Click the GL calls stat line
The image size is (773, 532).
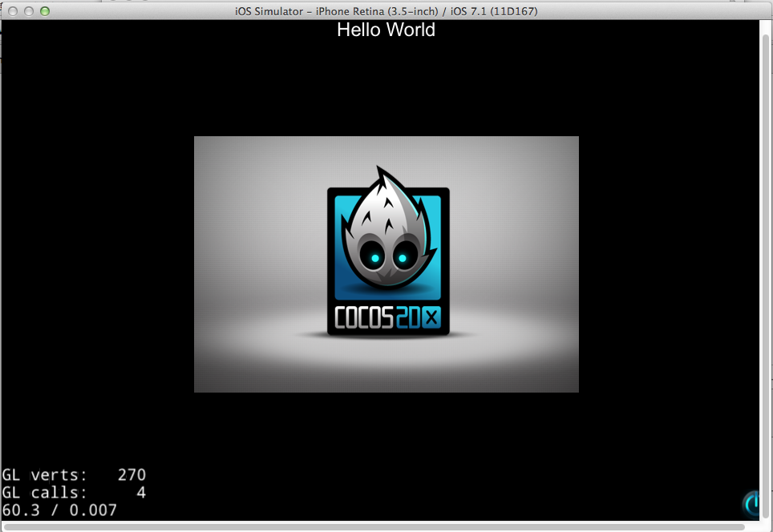point(74,493)
